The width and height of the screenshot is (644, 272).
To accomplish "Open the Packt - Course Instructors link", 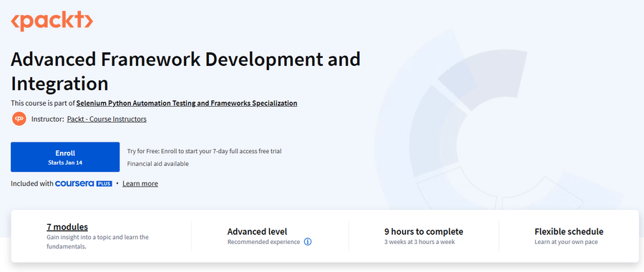I will 107,119.
